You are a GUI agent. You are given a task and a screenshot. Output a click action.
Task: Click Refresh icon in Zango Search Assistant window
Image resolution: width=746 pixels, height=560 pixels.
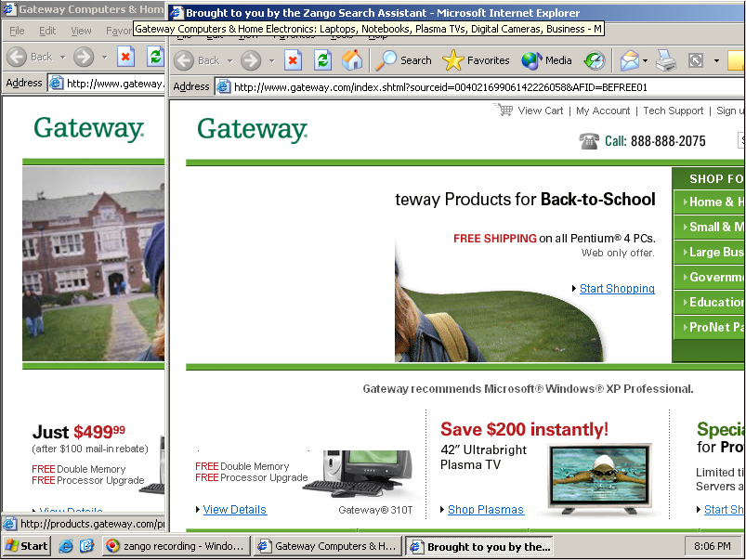tap(322, 60)
